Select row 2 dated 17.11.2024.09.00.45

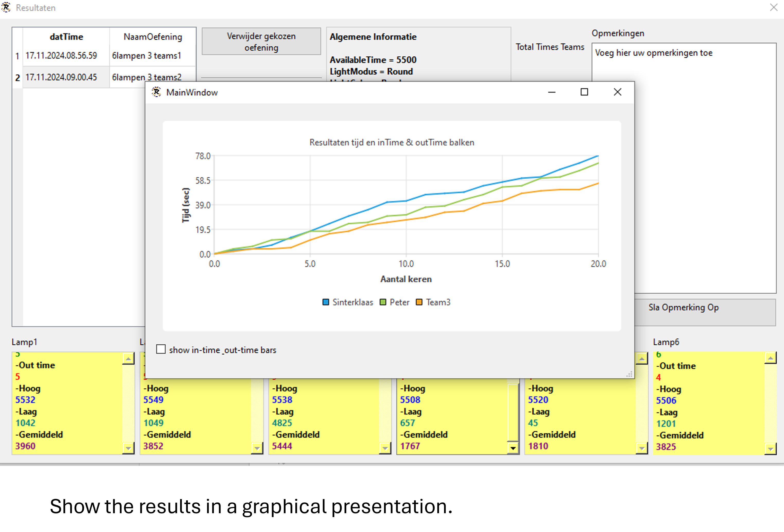click(61, 77)
